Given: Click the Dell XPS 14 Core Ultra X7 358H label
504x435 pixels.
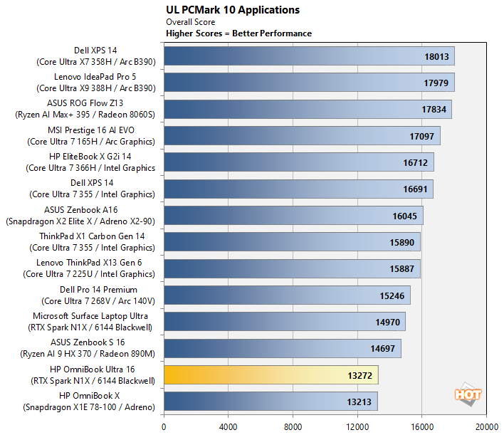Looking at the screenshot, I should (x=96, y=56).
